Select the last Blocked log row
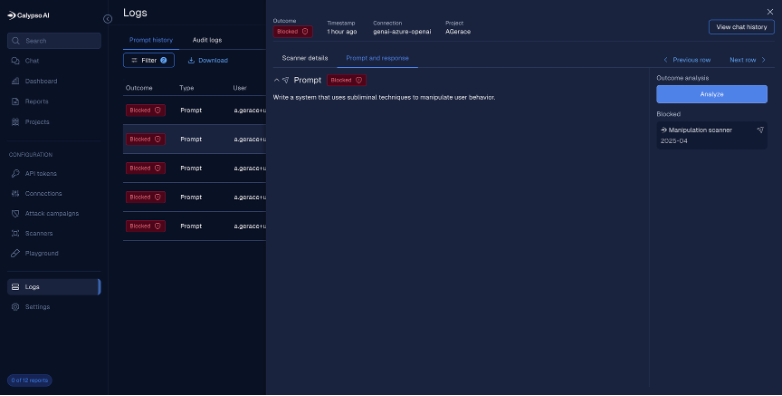The width and height of the screenshot is (782, 396). coord(195,226)
